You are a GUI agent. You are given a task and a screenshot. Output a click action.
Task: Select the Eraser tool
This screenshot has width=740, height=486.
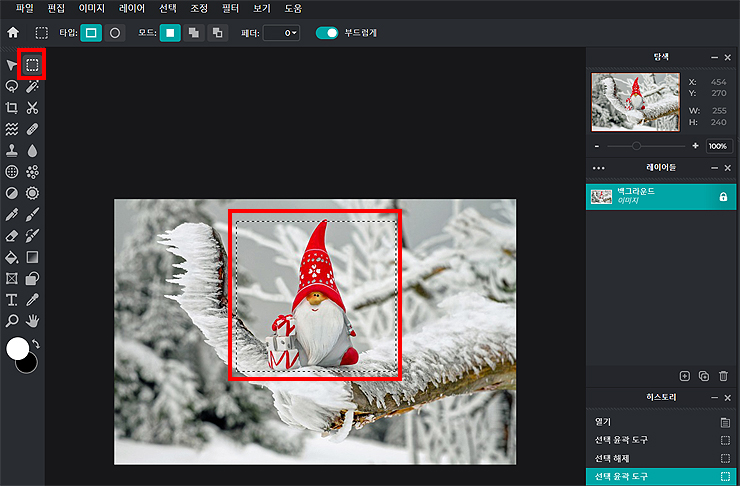[x=11, y=235]
